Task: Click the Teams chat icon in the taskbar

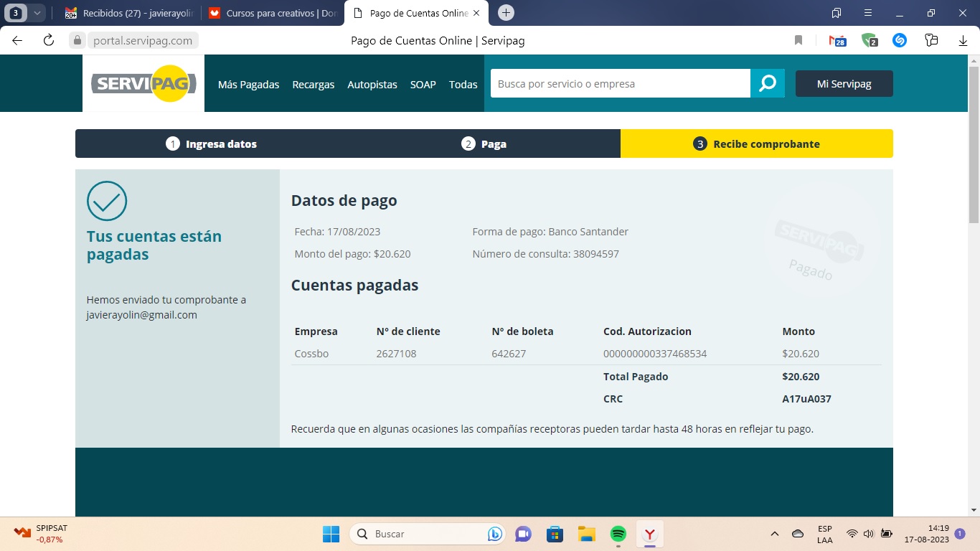Action: point(523,534)
